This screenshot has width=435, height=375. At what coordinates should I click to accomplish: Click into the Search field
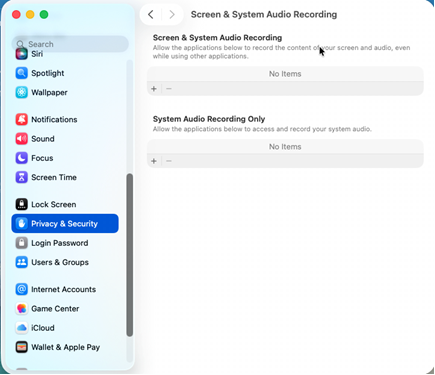pyautogui.click(x=70, y=44)
